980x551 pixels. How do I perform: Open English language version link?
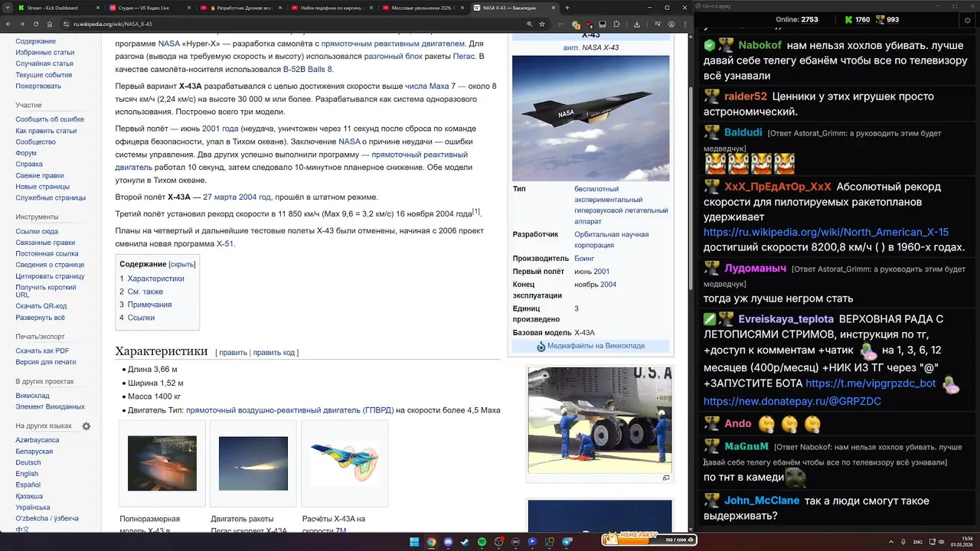pos(27,474)
